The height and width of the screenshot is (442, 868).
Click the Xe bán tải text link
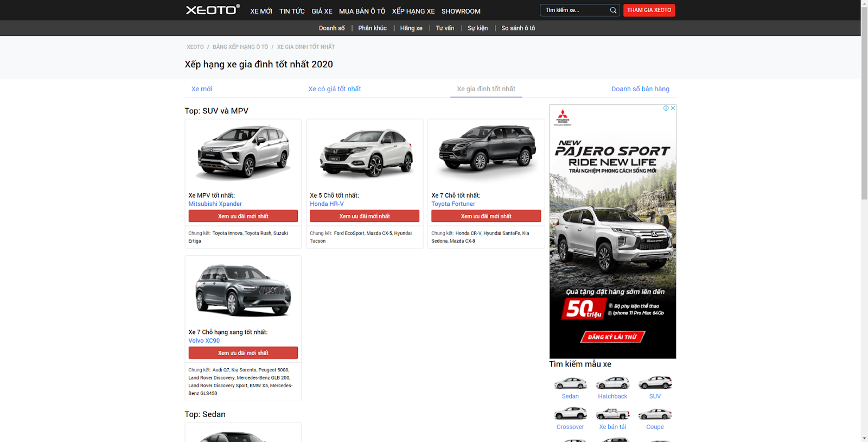tap(612, 427)
